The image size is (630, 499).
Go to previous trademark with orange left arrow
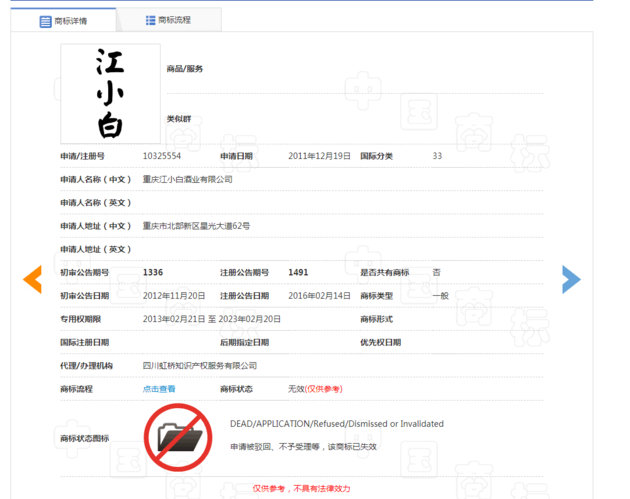(x=33, y=279)
